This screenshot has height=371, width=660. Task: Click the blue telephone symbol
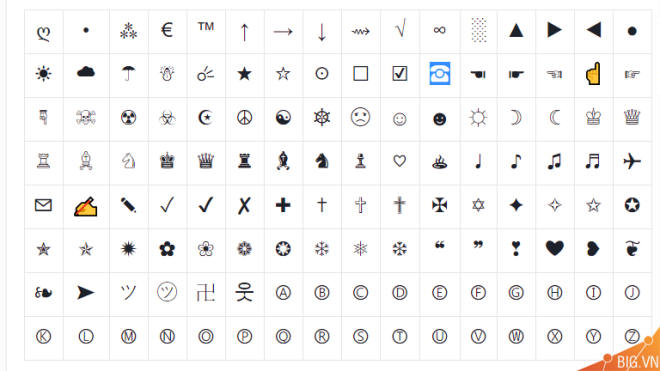tap(439, 73)
